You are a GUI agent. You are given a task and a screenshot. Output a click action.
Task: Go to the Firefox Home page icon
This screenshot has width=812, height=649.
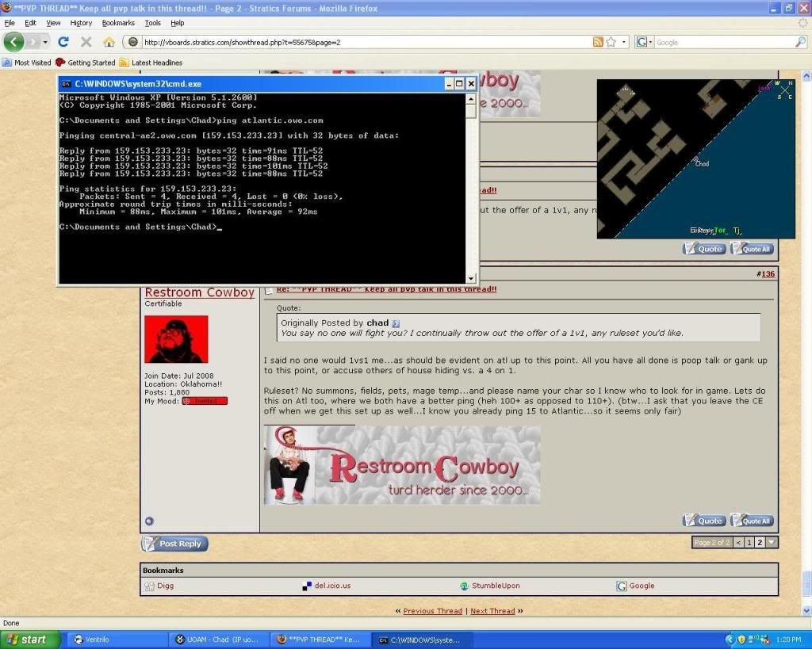pyautogui.click(x=109, y=42)
